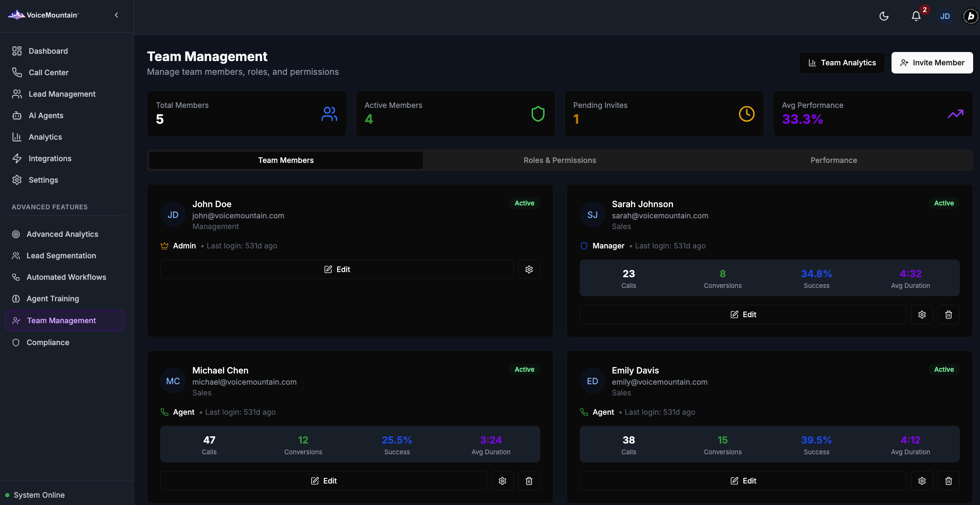Open notifications bell icon
The image size is (980, 505).
(x=916, y=16)
